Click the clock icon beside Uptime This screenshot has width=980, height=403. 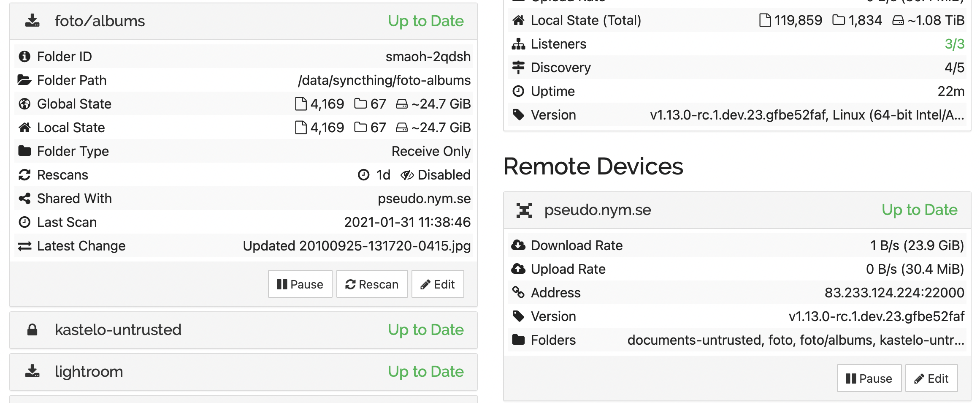(518, 91)
